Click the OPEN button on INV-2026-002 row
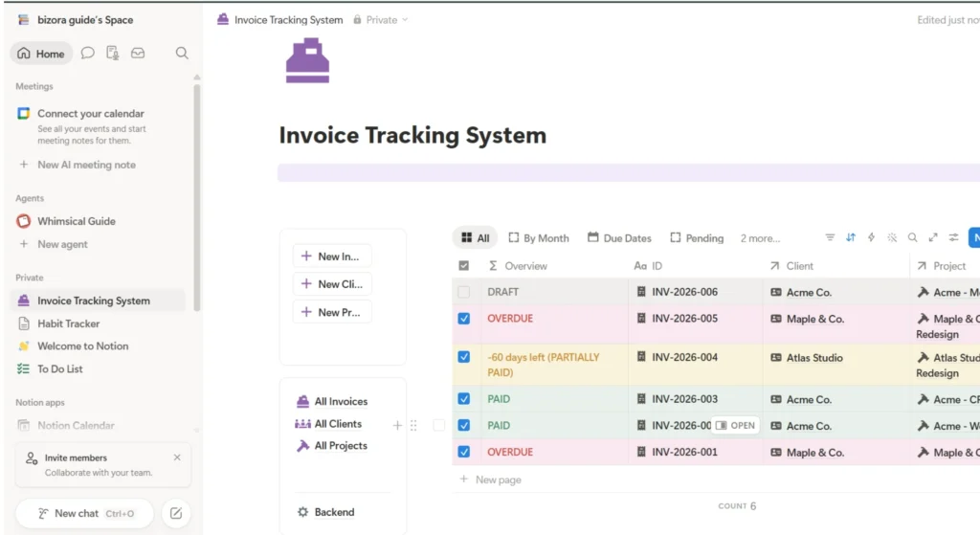 735,426
